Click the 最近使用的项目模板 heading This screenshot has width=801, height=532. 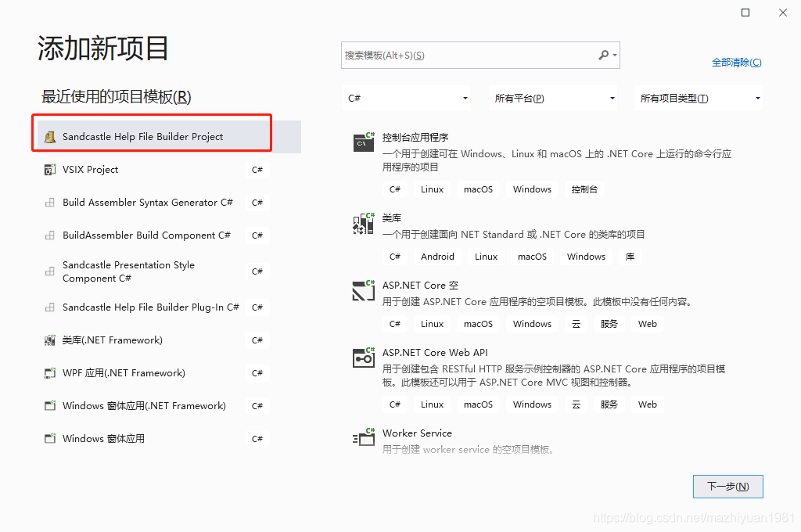(x=116, y=96)
